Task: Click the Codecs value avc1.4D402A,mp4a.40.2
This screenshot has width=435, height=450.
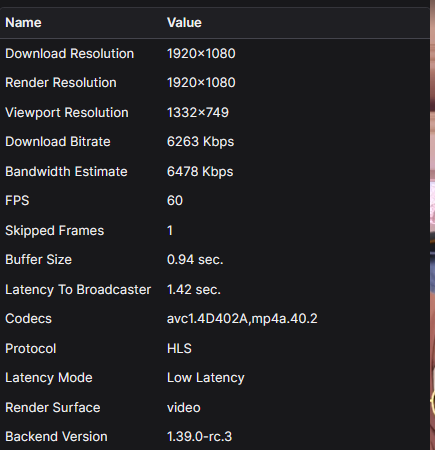Action: point(242,319)
